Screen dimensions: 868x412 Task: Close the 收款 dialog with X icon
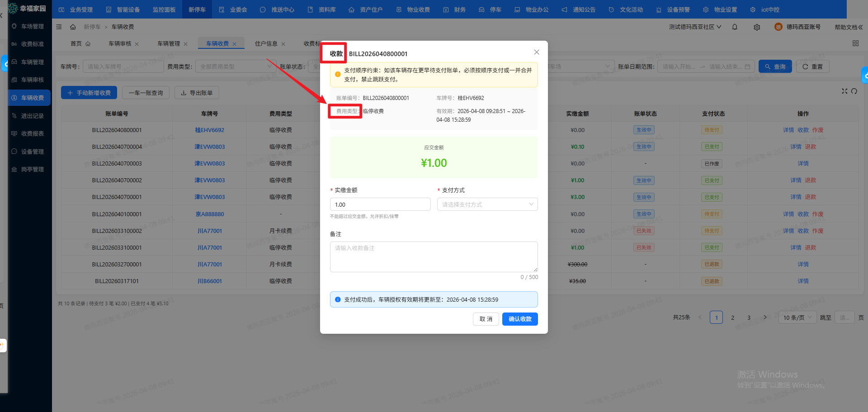click(x=537, y=52)
